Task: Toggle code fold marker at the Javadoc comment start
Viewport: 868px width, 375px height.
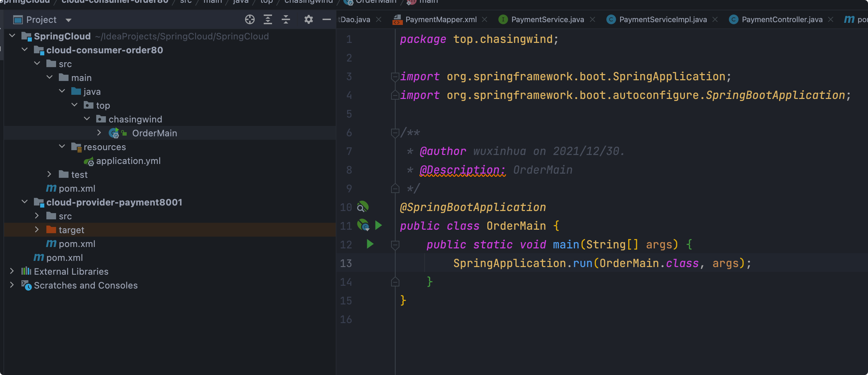Action: pos(395,133)
